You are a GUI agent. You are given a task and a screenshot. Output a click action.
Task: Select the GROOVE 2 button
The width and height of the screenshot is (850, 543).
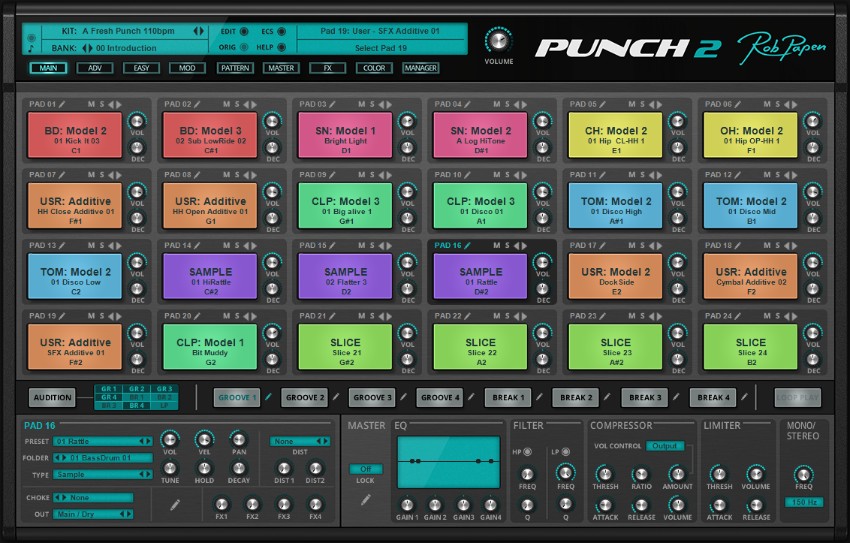[305, 397]
